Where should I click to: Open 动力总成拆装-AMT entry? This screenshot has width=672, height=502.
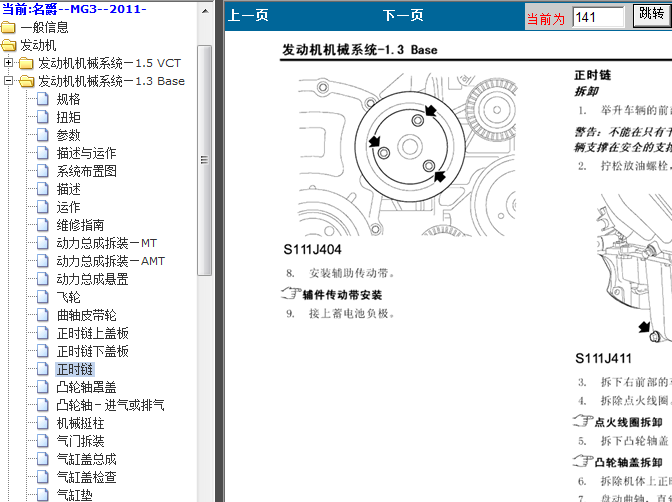click(x=111, y=261)
